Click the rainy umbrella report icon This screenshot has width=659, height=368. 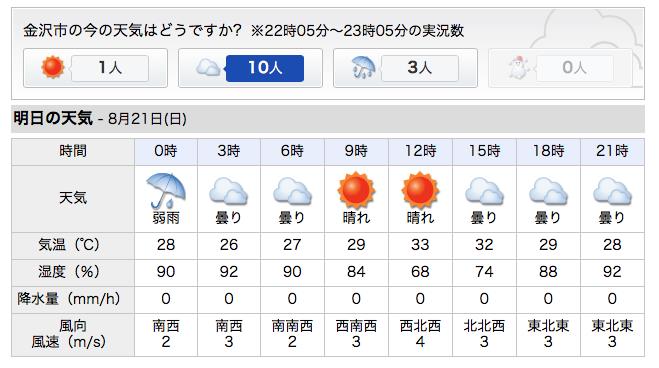tap(363, 68)
